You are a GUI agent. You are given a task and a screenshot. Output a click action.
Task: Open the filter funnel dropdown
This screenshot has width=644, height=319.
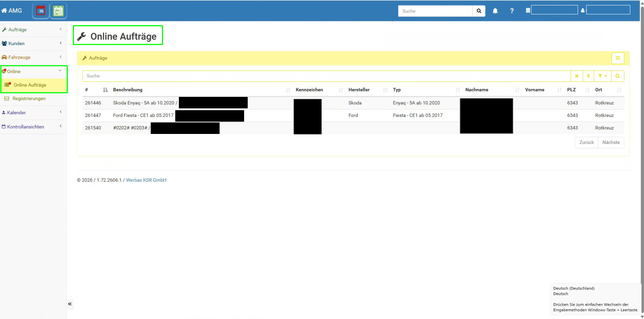coord(603,76)
